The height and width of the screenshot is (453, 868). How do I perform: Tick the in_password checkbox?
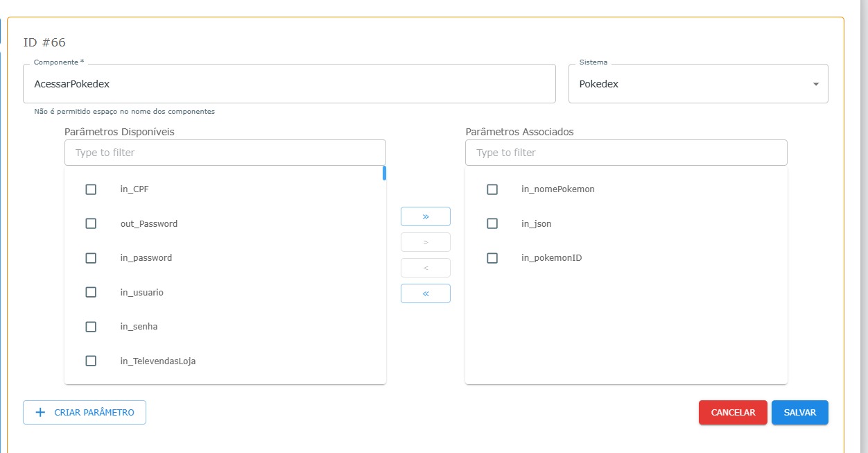point(91,258)
